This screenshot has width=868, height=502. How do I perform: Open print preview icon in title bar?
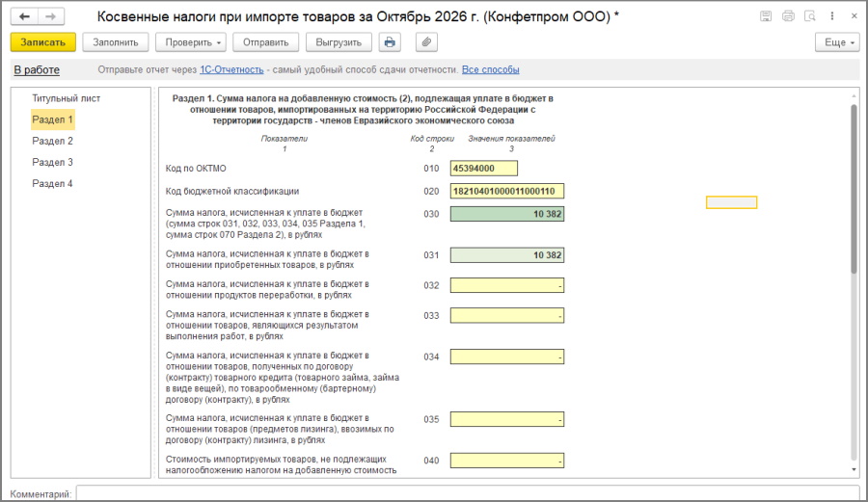point(810,16)
